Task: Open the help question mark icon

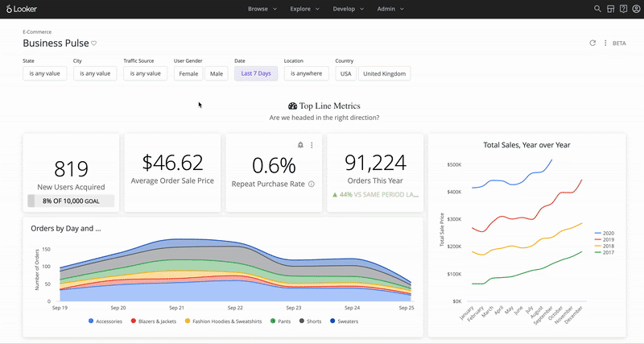Action: coord(623,9)
